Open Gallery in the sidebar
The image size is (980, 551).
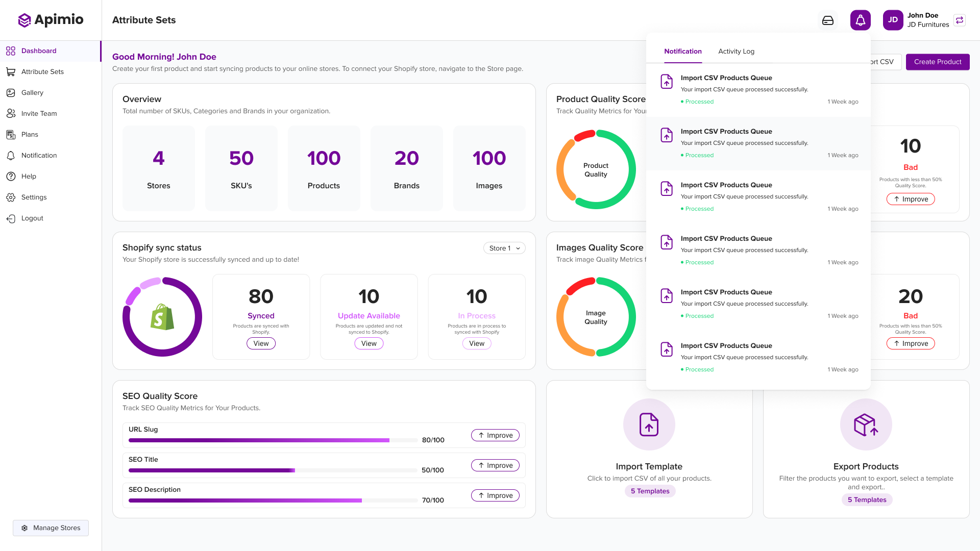(x=51, y=93)
